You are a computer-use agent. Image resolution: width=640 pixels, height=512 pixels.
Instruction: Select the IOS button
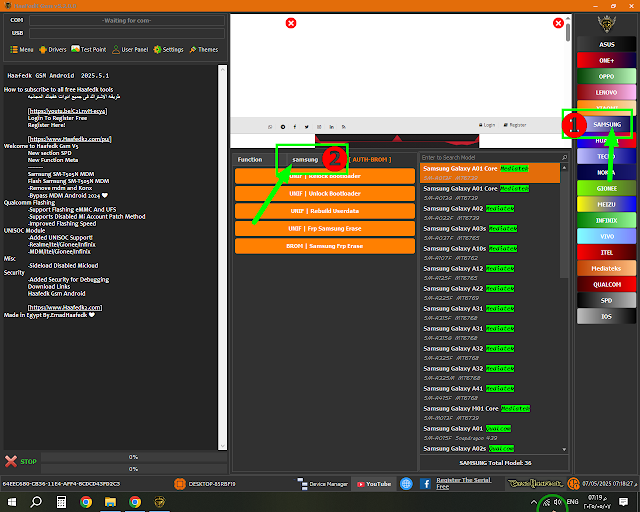tap(607, 316)
